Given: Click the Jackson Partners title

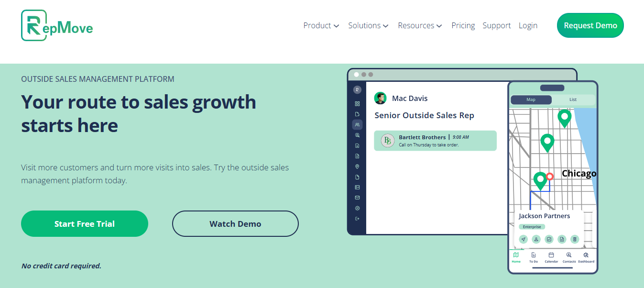Looking at the screenshot, I should point(545,216).
